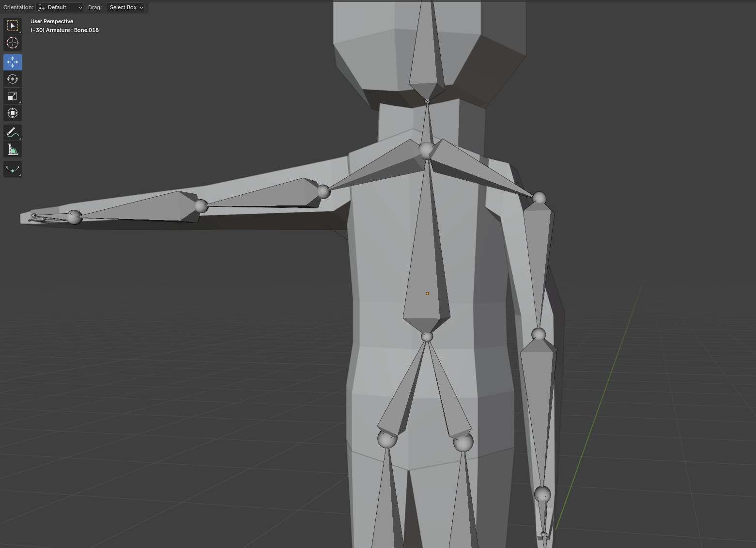756x548 pixels.
Task: Click the Armature : Bone.018 info text
Action: pyautogui.click(x=64, y=30)
